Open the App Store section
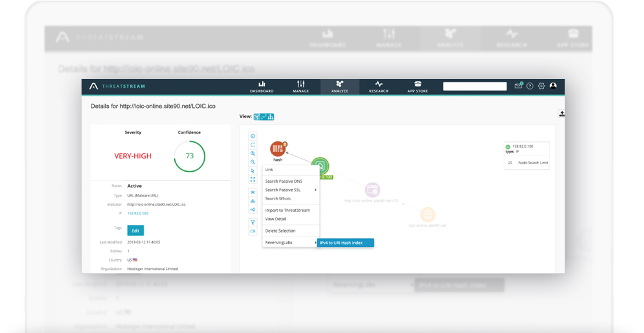Viewport: 644px width, 333px height. pyautogui.click(x=417, y=87)
